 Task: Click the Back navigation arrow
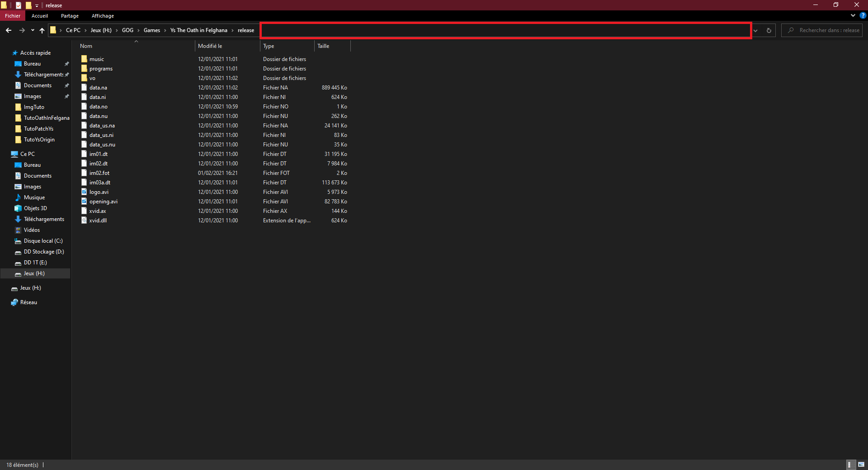[x=9, y=30]
